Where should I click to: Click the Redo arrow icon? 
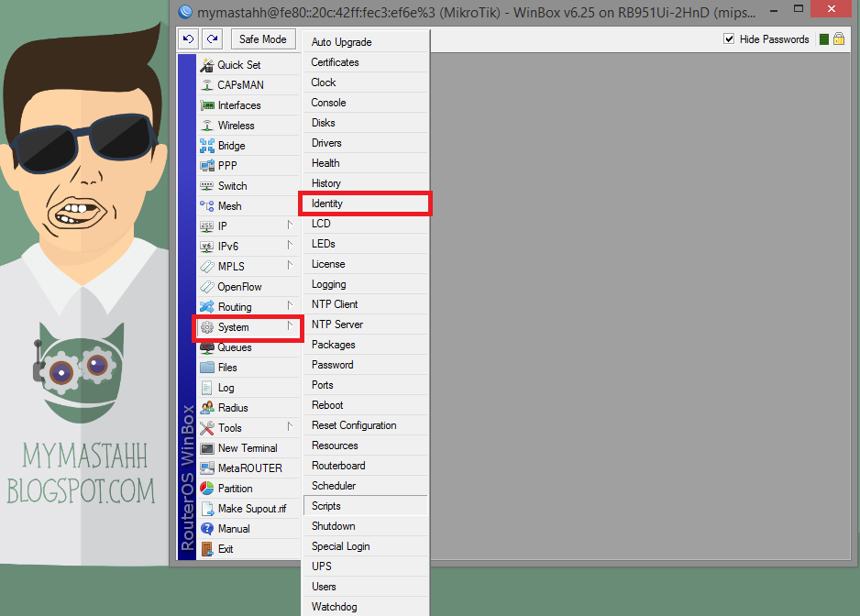click(213, 38)
